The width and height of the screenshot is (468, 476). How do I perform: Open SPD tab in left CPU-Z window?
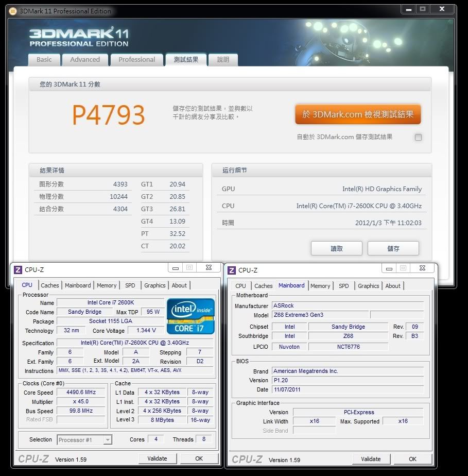point(130,285)
